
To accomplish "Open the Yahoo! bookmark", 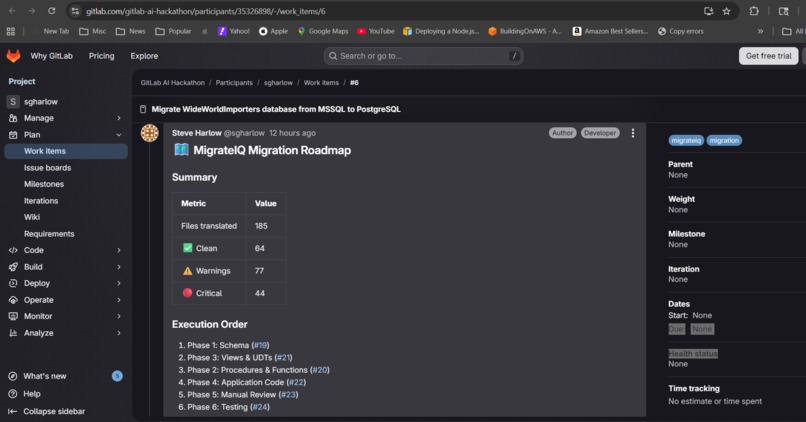I will (x=234, y=31).
